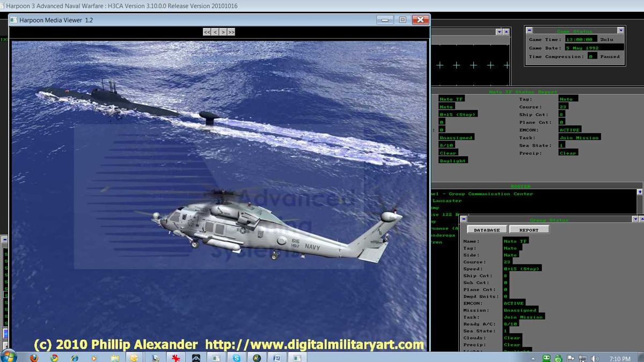Collapse the Game Status window via minus box
Screen dimensions: 644x362
tap(529, 31)
